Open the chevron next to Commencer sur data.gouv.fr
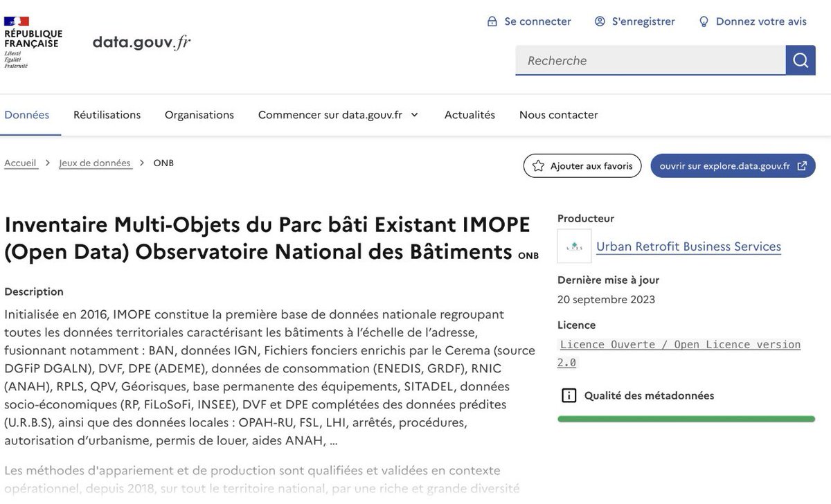 (x=415, y=115)
